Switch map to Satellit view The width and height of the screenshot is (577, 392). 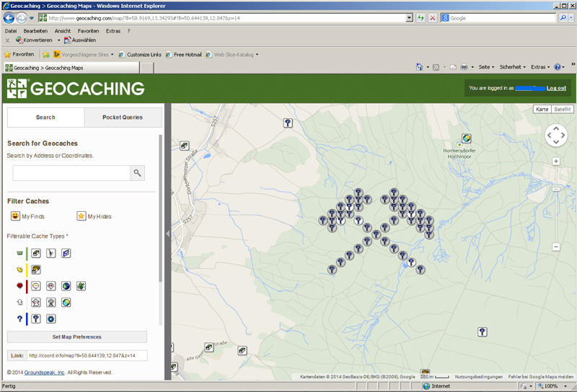(563, 110)
